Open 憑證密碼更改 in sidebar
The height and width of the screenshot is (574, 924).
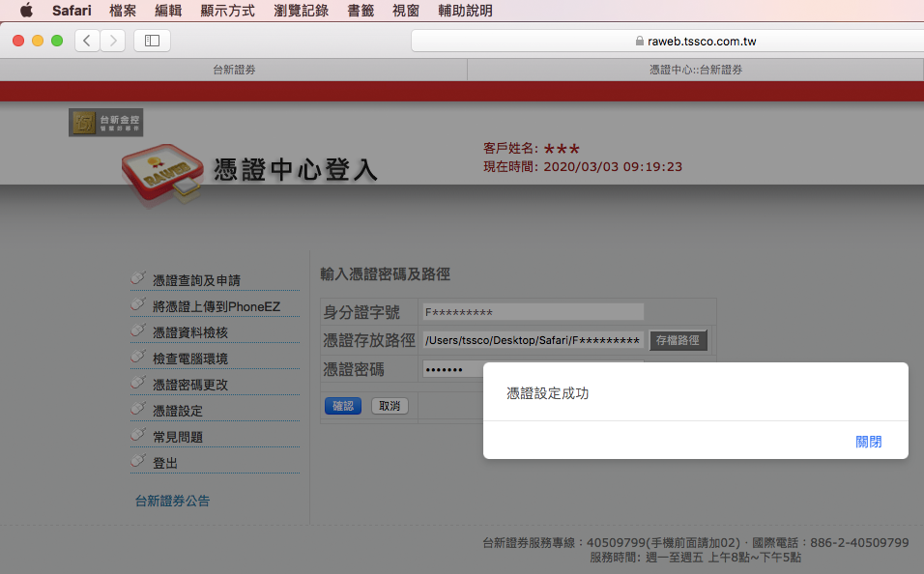190,385
